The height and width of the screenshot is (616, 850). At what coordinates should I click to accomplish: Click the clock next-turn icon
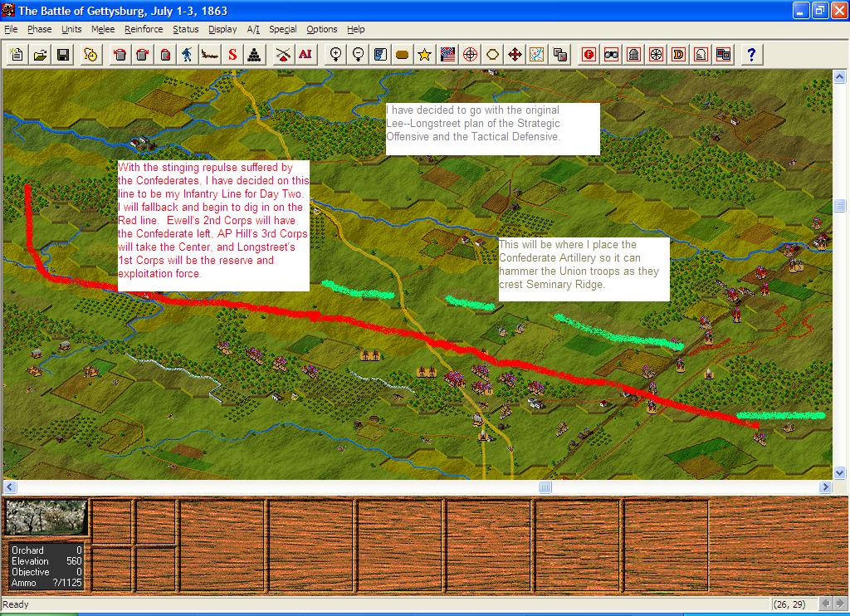click(x=90, y=54)
